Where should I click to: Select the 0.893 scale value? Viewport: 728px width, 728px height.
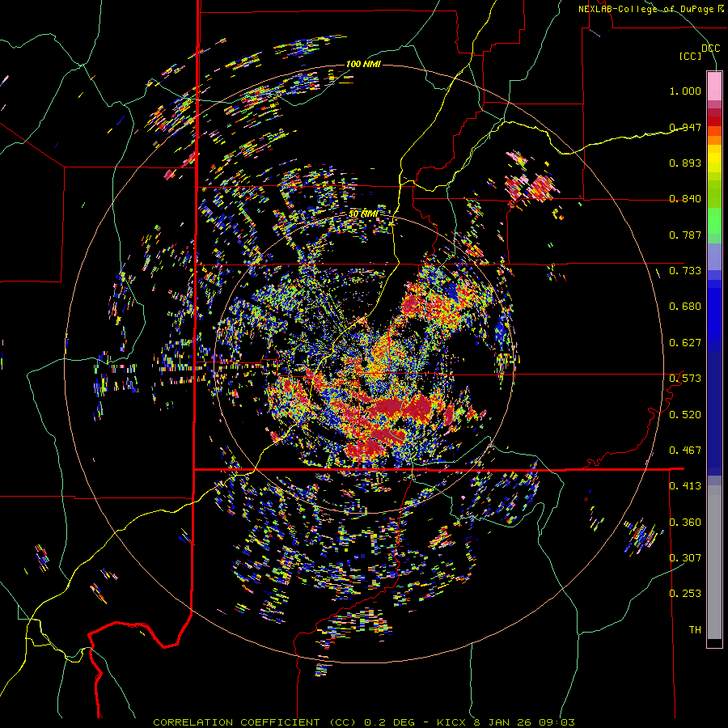click(x=685, y=163)
